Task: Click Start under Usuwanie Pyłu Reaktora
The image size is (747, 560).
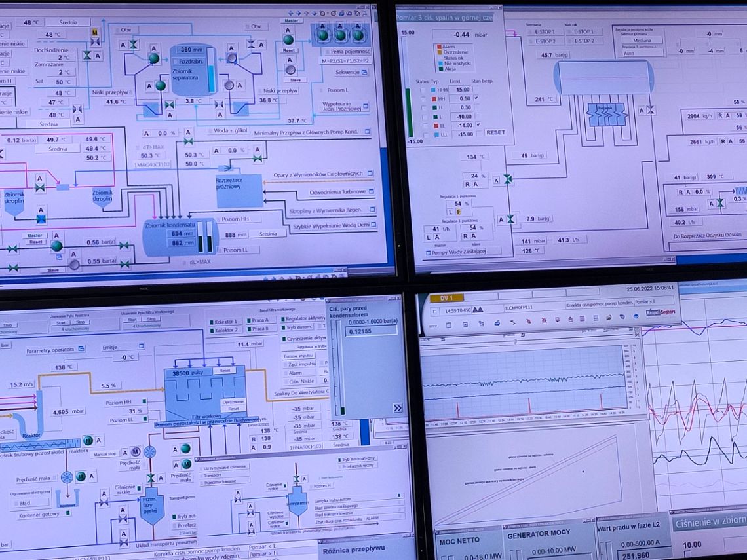Action: pyautogui.click(x=61, y=322)
